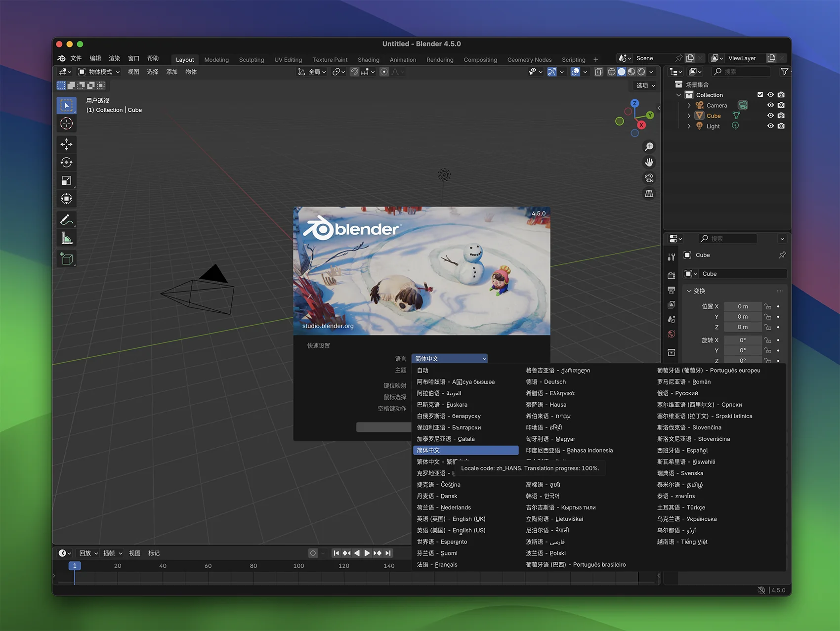
Task: Click the pin icon beside Cube in properties
Action: (x=782, y=255)
